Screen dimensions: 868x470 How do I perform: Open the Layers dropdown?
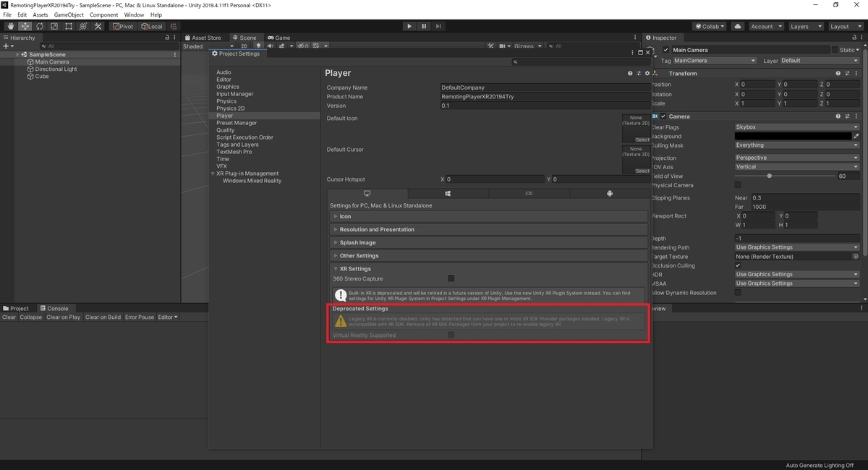click(805, 26)
